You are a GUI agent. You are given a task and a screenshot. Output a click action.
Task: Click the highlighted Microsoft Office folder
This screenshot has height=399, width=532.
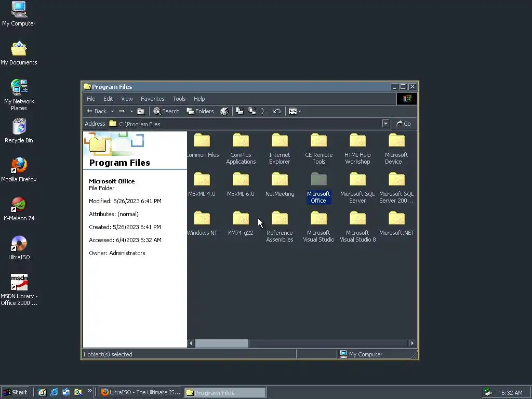pyautogui.click(x=318, y=188)
